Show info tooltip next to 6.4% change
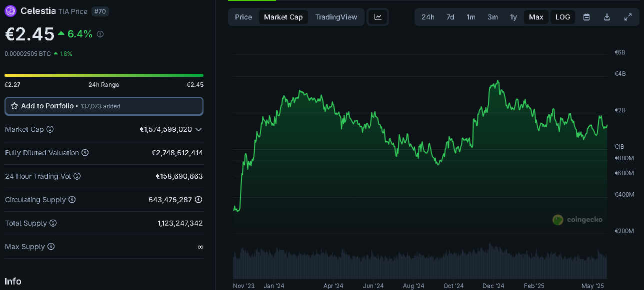644x290 pixels. [100, 34]
